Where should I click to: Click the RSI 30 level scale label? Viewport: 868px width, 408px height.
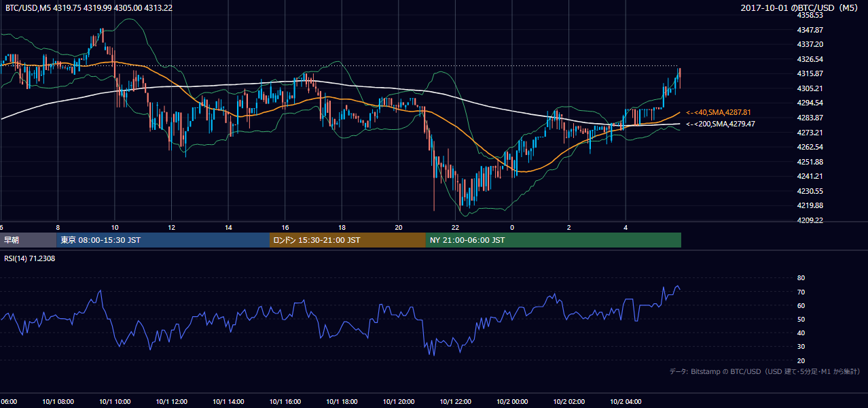[801, 347]
